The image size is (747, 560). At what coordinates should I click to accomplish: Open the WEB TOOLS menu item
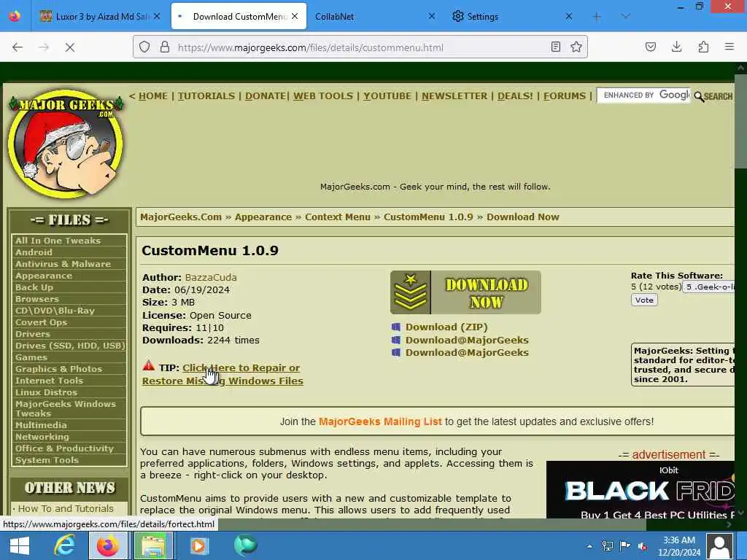coord(323,96)
